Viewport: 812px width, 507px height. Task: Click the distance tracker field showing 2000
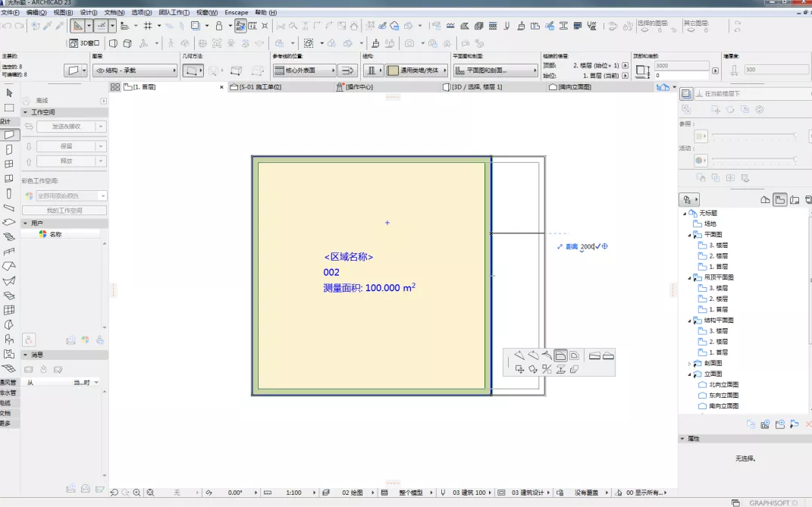click(587, 246)
